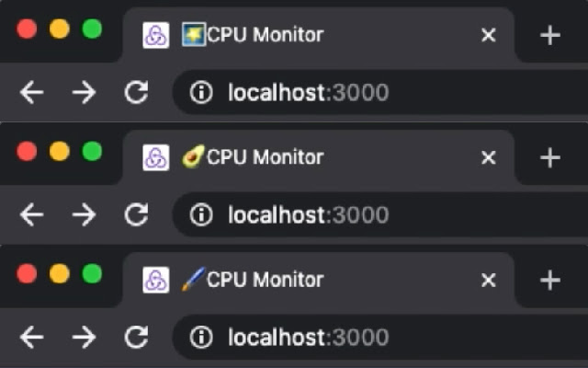The image size is (588, 368).
Task: Click back arrow in the star-emoji tab window
Action: 32,92
